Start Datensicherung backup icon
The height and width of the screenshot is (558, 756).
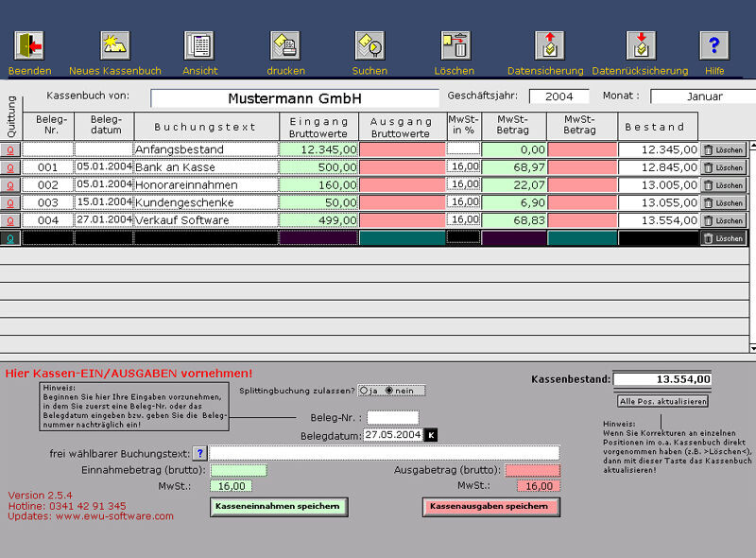[x=550, y=45]
